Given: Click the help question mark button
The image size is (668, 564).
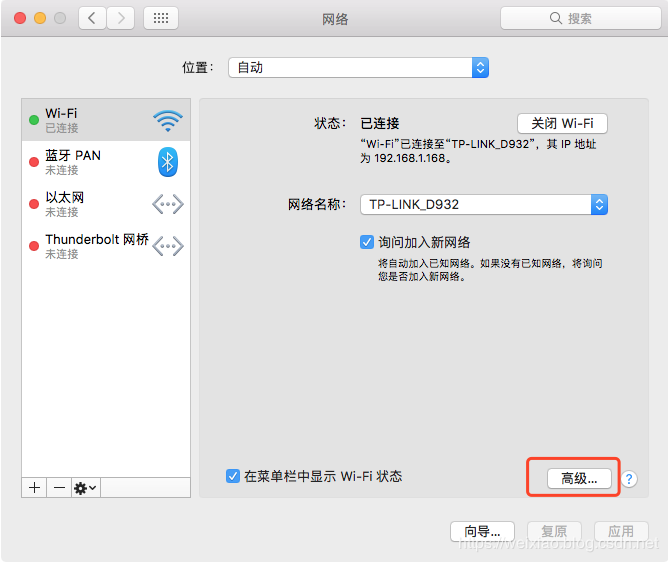Looking at the screenshot, I should point(629,479).
